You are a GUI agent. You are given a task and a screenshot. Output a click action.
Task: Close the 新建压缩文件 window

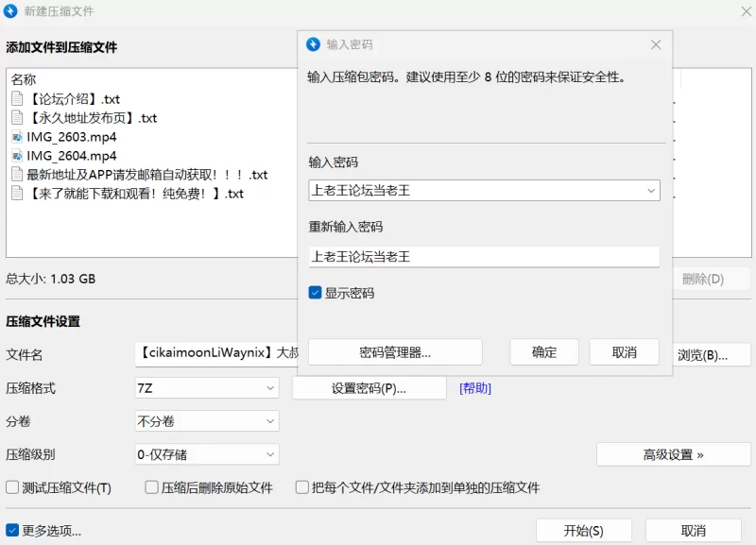[747, 11]
